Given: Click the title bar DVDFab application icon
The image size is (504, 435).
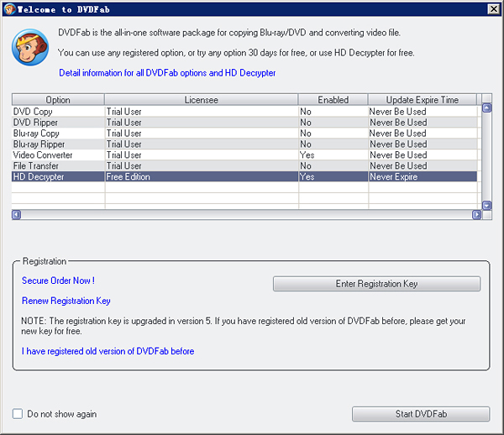Looking at the screenshot, I should point(9,9).
